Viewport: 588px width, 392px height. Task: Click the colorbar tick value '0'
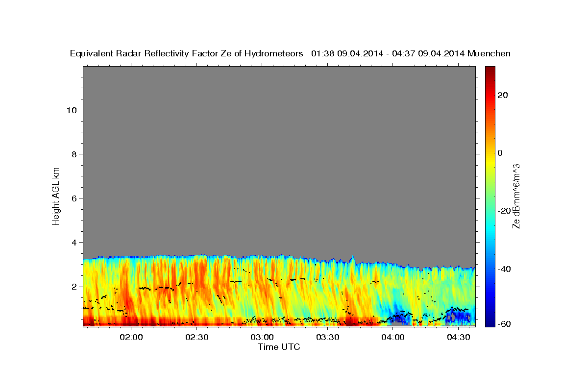click(x=500, y=153)
